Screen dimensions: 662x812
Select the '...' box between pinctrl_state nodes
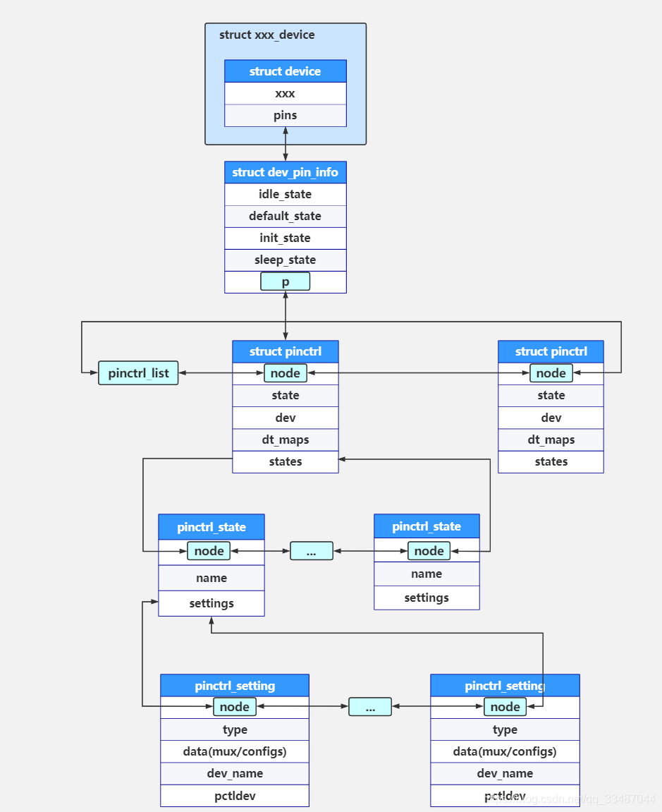tap(311, 551)
